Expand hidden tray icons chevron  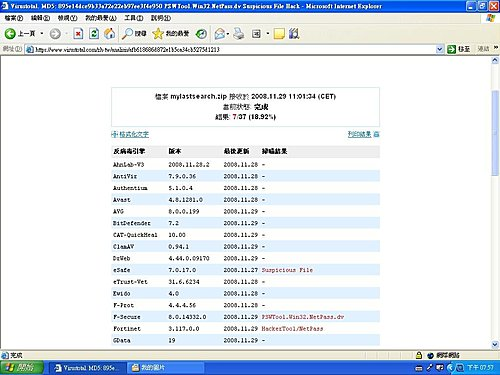pos(450,368)
